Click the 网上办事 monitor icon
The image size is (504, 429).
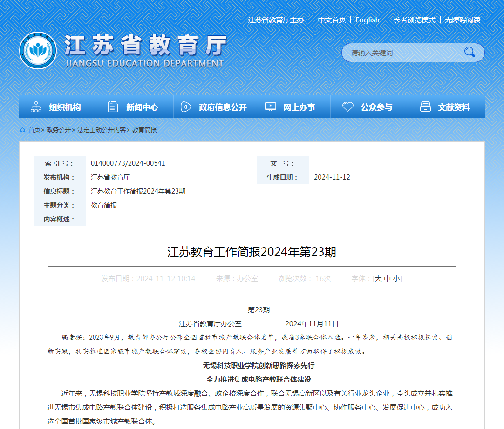tap(270, 107)
